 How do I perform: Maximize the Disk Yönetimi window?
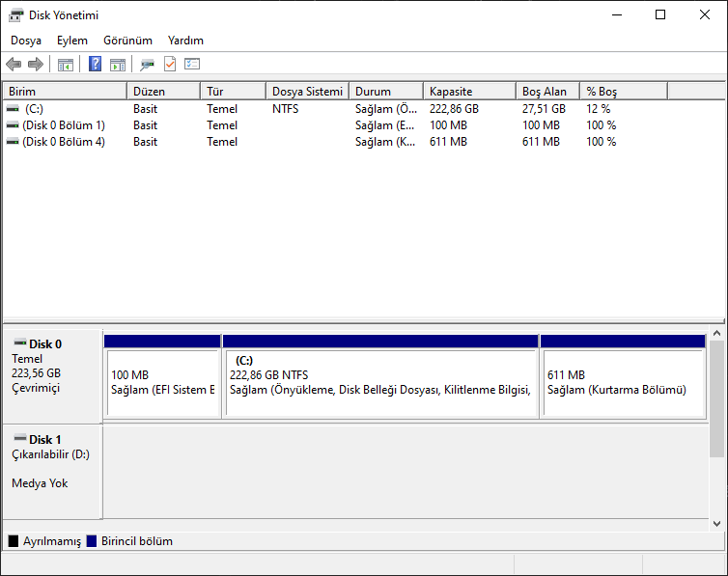660,14
